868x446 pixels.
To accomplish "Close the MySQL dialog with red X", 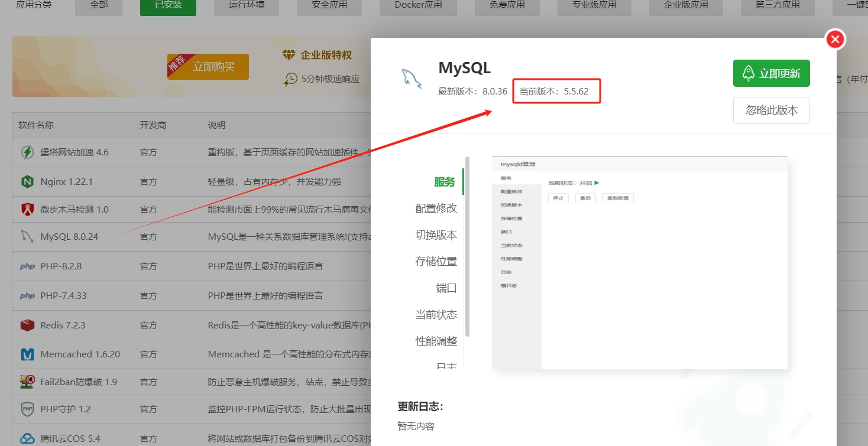I will [x=835, y=40].
